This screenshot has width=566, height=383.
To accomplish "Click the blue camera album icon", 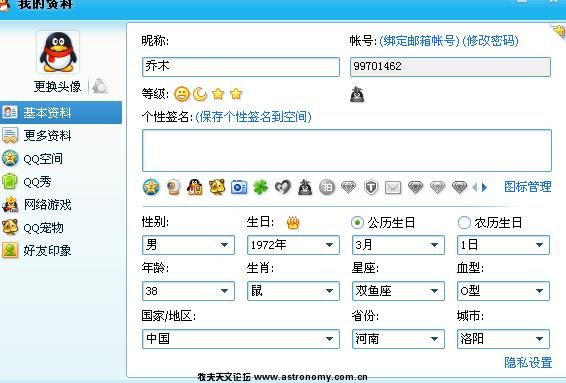I will (239, 187).
